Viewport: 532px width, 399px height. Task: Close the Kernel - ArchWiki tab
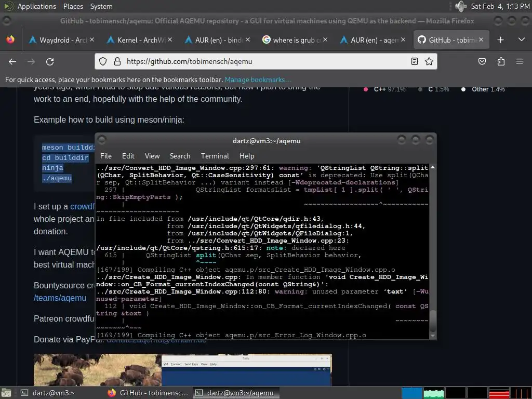[x=170, y=39]
